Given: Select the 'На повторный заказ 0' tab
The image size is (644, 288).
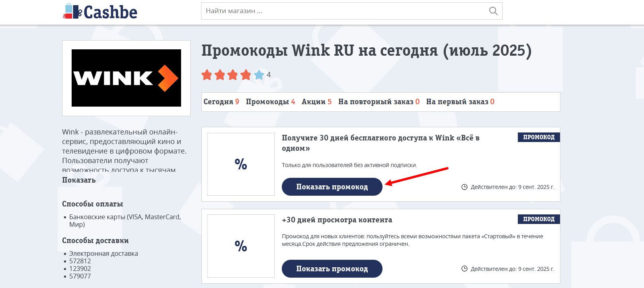Looking at the screenshot, I should (x=379, y=102).
